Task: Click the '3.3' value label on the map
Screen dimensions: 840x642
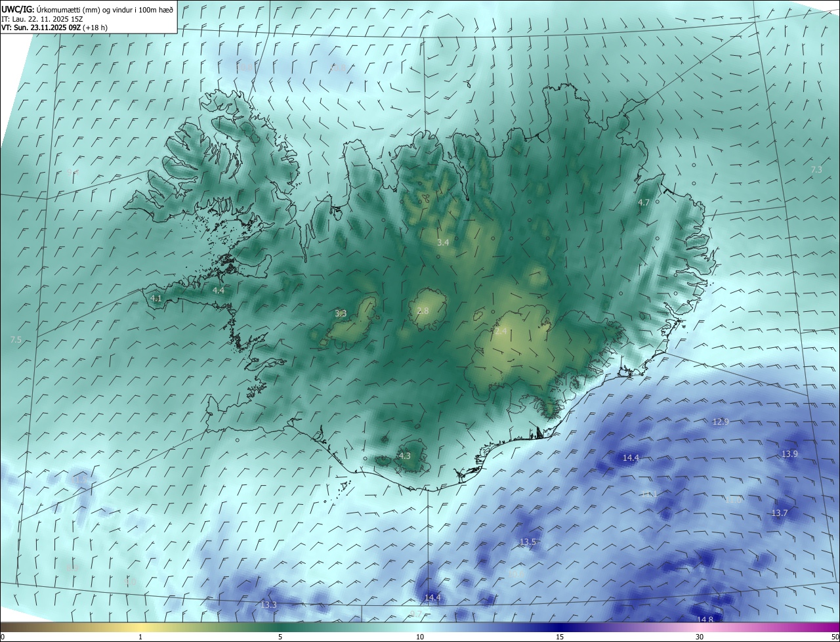Action: click(341, 313)
